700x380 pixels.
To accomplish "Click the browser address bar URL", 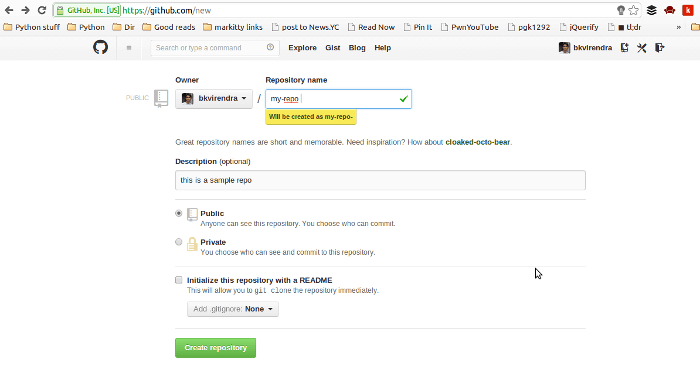I will tap(167, 10).
